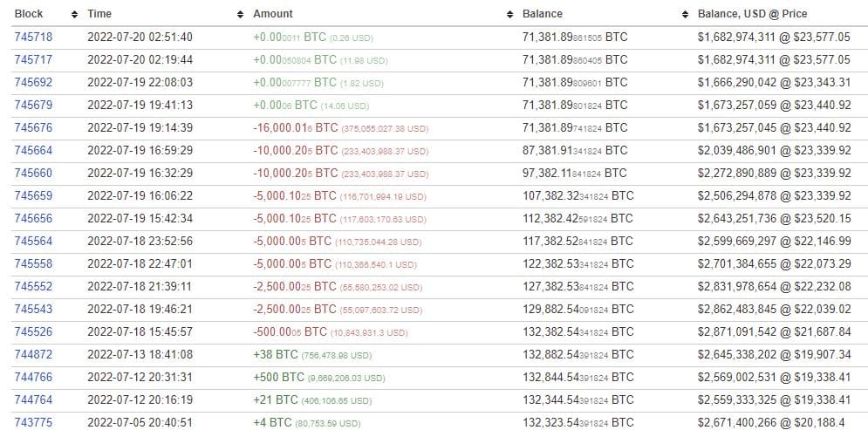The height and width of the screenshot is (430, 868).
Task: Sort table by Balance column arrows
Action: 686,14
